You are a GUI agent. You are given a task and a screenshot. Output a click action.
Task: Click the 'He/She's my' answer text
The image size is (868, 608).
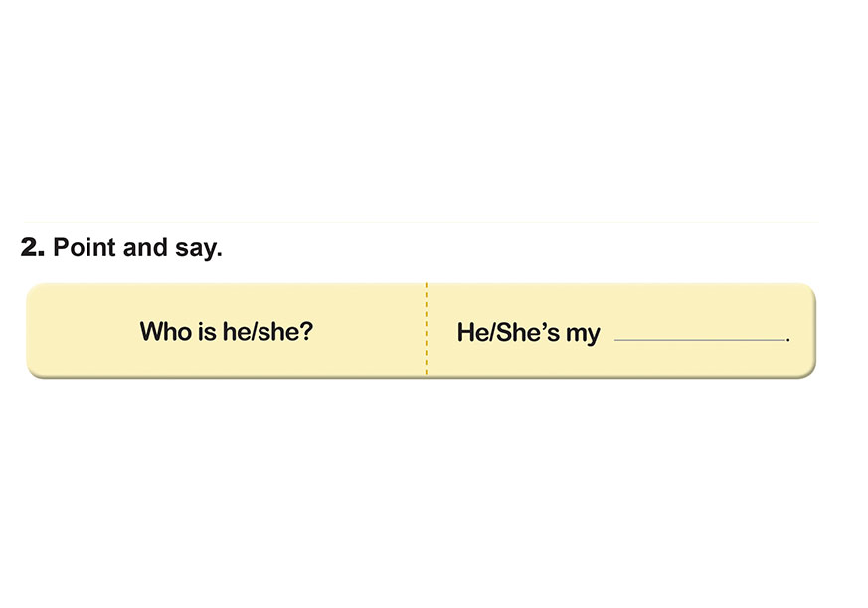(528, 333)
